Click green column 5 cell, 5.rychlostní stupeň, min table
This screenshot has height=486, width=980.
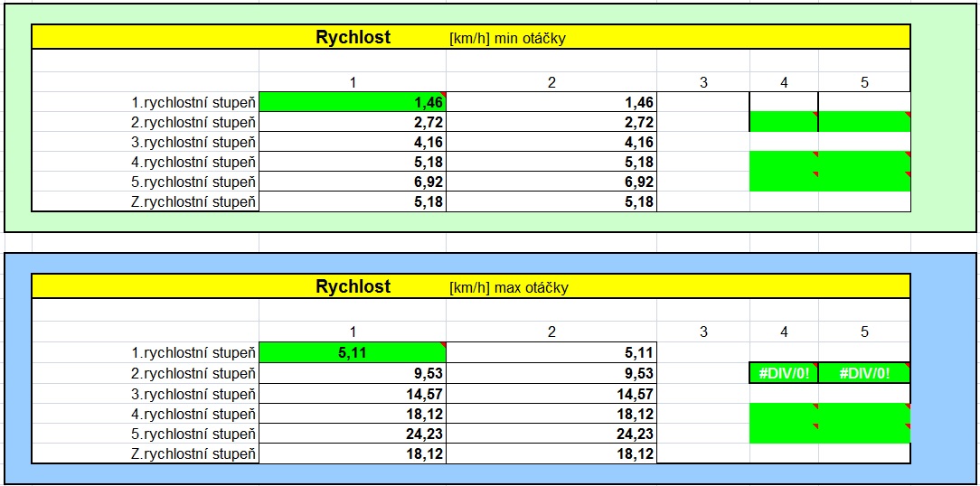tap(864, 182)
